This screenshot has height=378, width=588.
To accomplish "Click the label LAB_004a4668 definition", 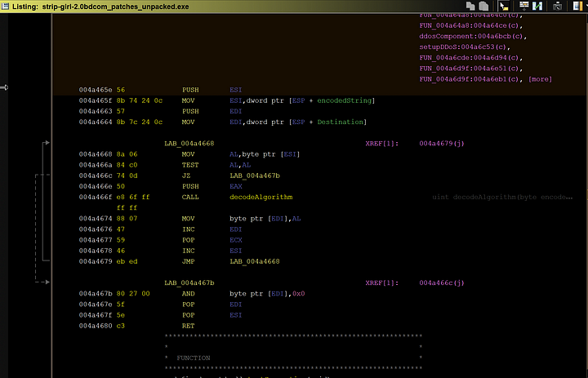I will (x=189, y=144).
